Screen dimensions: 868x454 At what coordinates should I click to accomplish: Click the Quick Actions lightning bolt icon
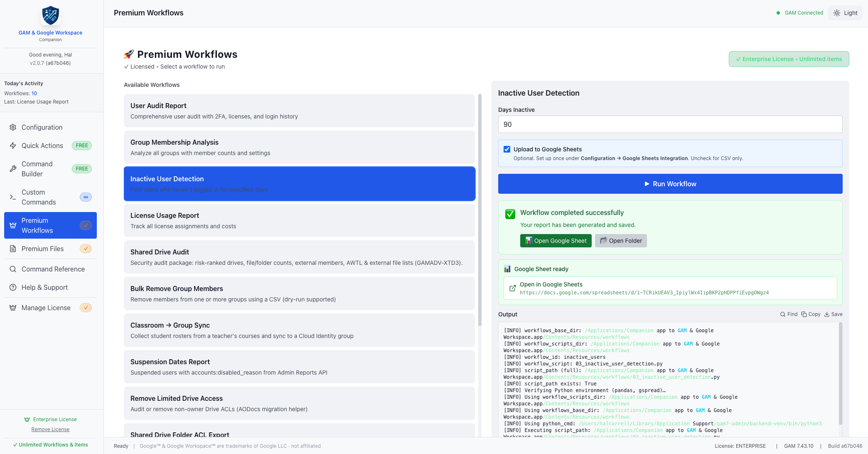13,146
